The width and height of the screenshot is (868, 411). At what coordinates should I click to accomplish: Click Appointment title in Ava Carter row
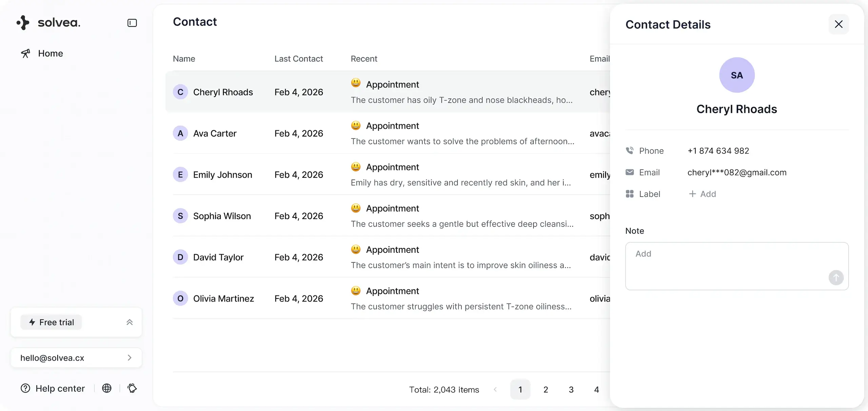point(392,126)
